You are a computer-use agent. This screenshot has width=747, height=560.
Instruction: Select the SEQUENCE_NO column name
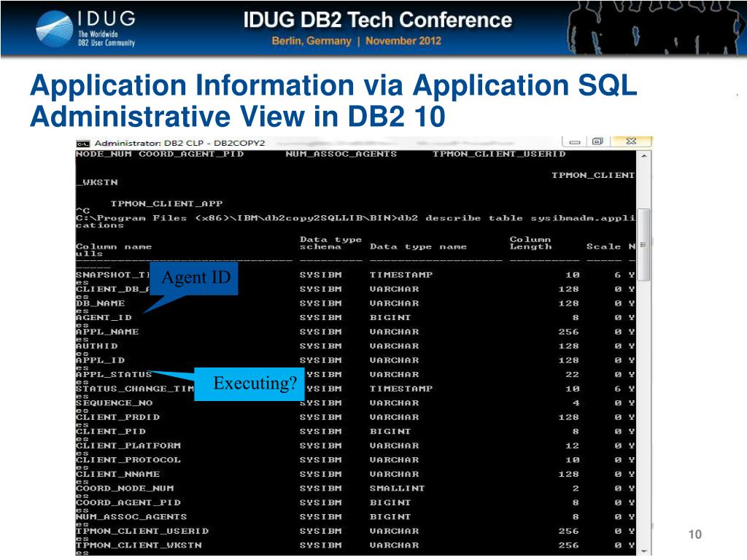click(115, 402)
